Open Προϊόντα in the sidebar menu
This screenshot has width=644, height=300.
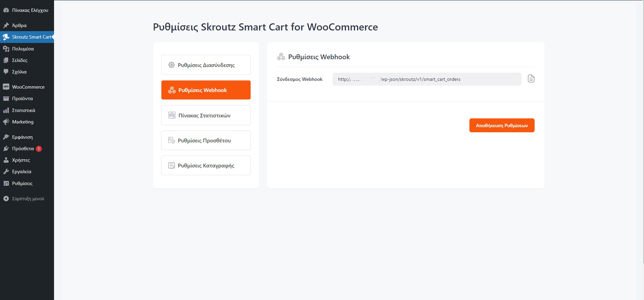coord(22,98)
